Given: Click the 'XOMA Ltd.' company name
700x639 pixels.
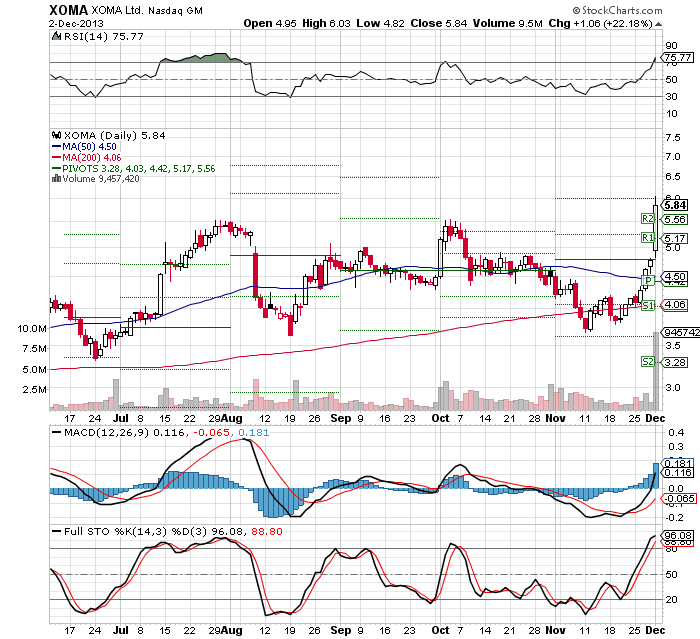Looking at the screenshot, I should [x=117, y=10].
